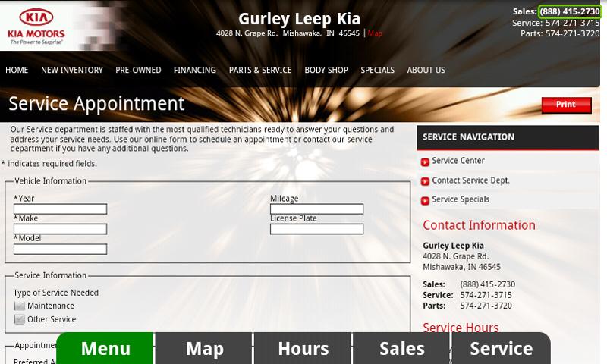This screenshot has width=607, height=364.
Task: Call the Sales number in the header
Action: pyautogui.click(x=570, y=11)
